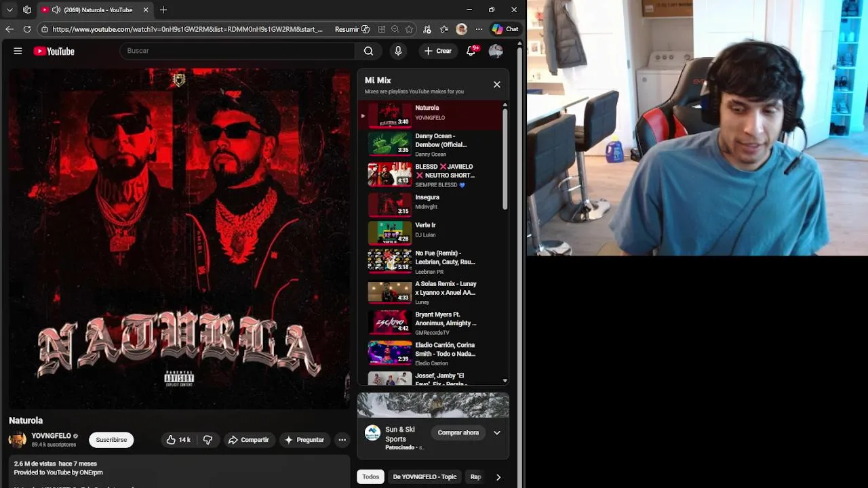Dislike the Naturola video
This screenshot has height=488, width=868.
[208, 440]
